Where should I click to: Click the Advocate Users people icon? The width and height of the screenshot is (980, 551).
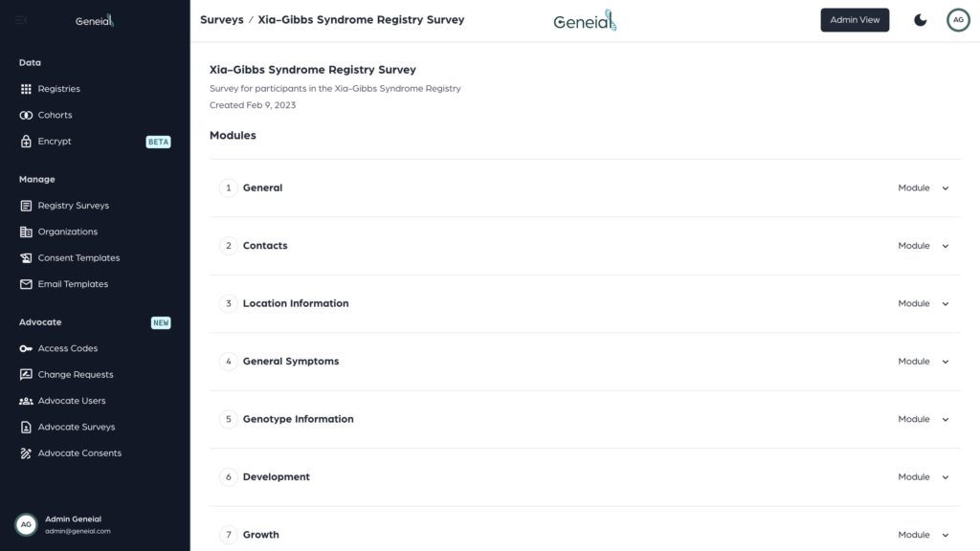26,401
